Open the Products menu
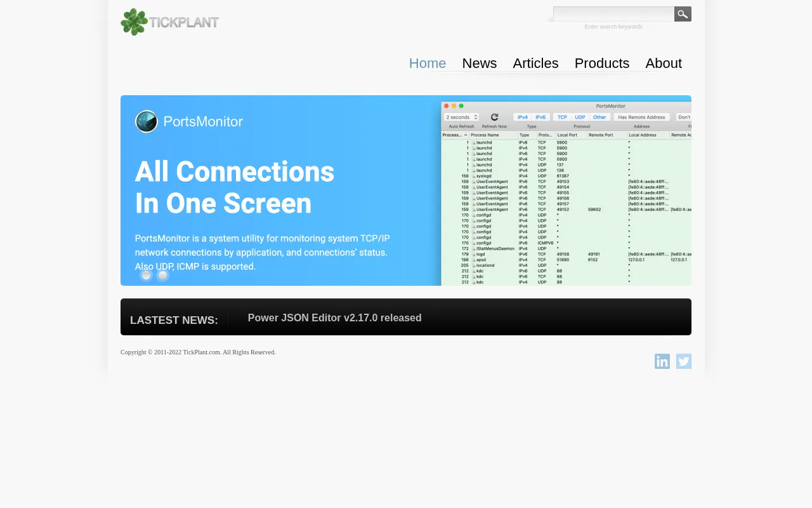This screenshot has height=508, width=812. [x=602, y=63]
